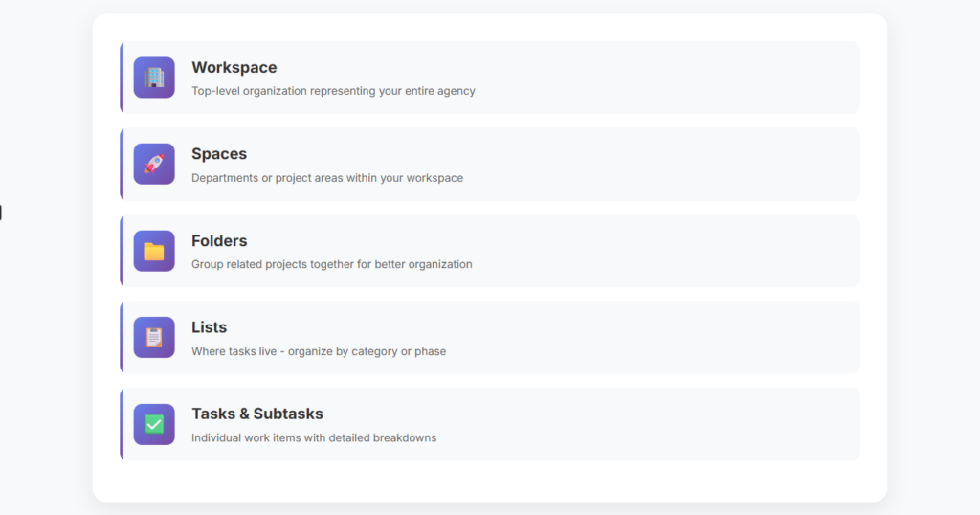Open the yellow folder icon for Folders

point(154,251)
